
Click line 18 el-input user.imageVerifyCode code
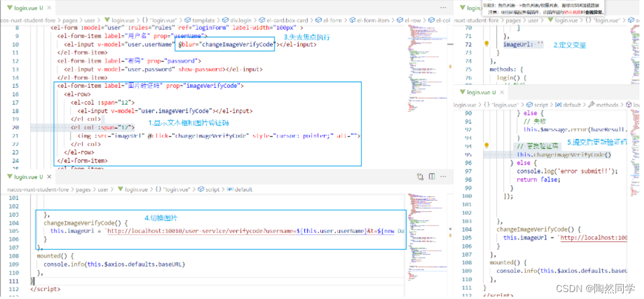pyautogui.click(x=164, y=110)
